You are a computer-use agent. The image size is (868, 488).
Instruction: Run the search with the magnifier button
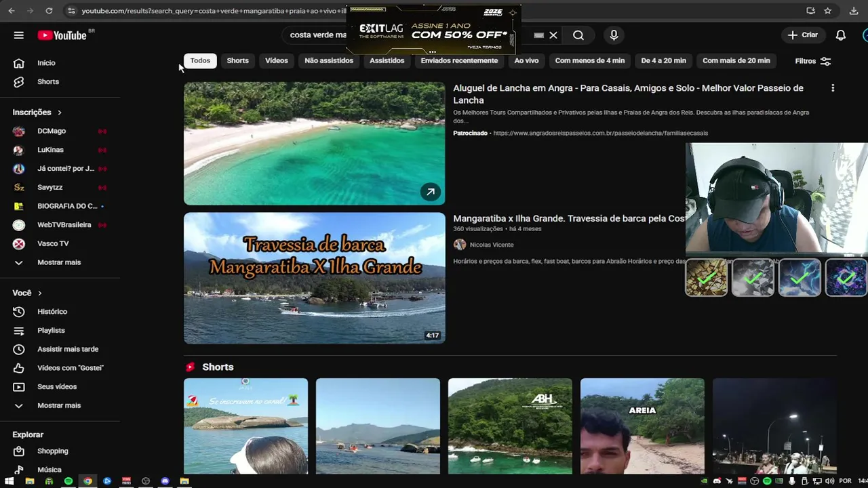(x=578, y=35)
